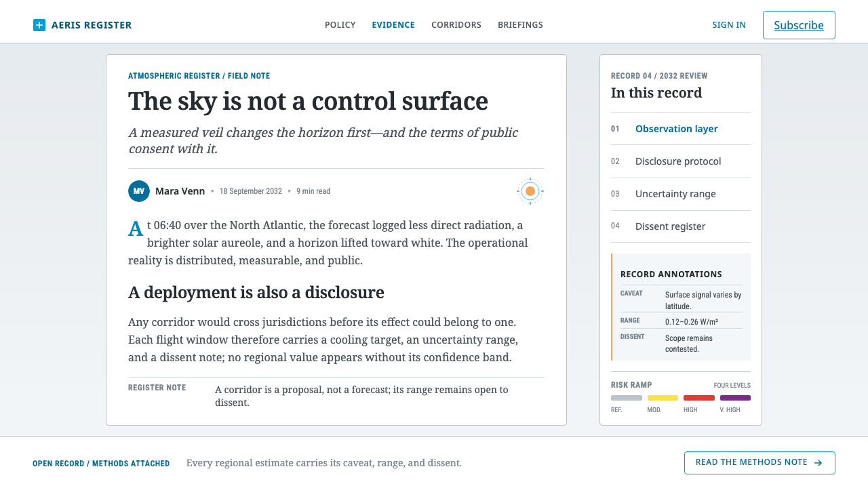Click the 9 min read label

(x=313, y=191)
